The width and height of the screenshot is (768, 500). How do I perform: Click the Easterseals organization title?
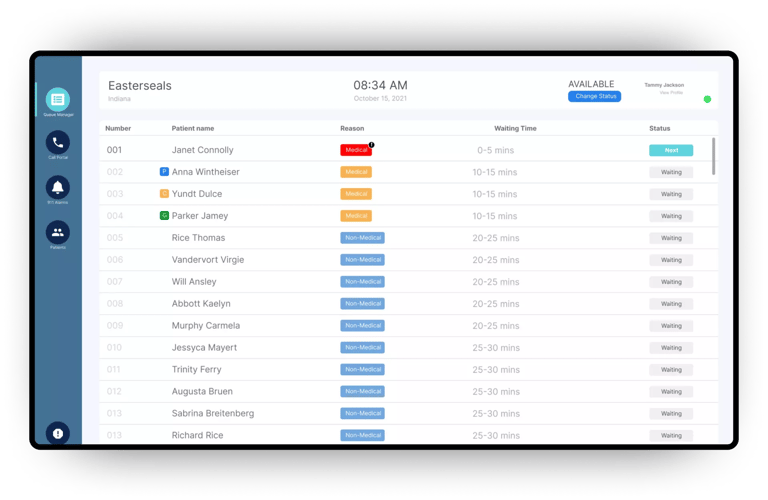click(x=140, y=86)
